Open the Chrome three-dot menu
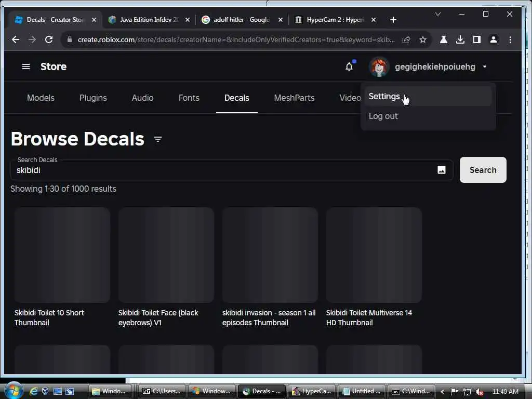532x399 pixels. click(x=510, y=39)
